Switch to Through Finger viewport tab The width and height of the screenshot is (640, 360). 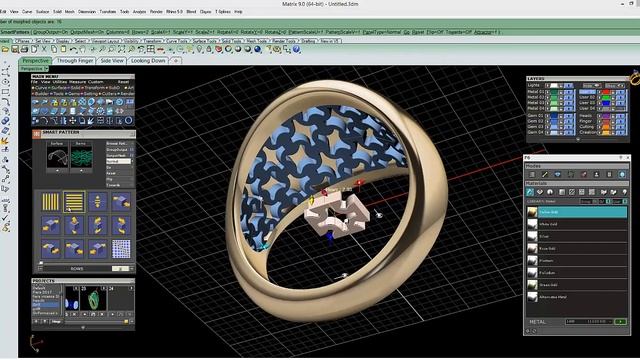tap(75, 60)
